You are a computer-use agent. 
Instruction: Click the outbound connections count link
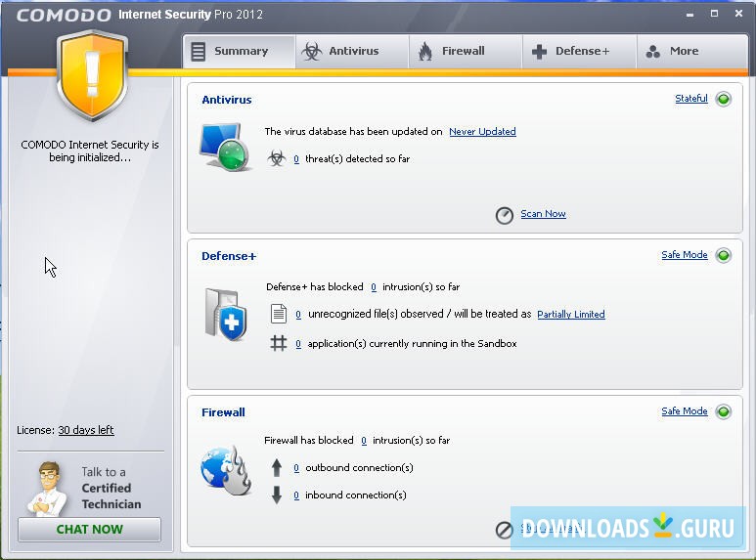tap(296, 468)
